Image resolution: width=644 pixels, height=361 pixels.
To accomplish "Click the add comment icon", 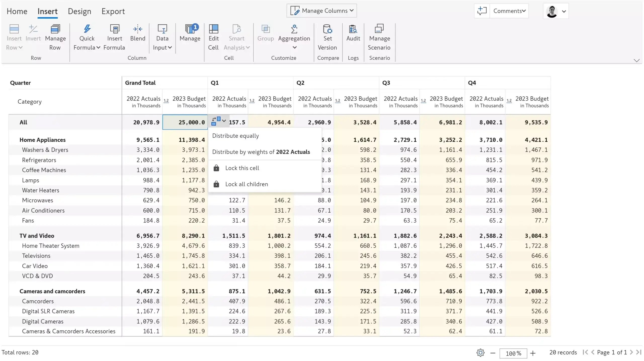I will [x=482, y=11].
